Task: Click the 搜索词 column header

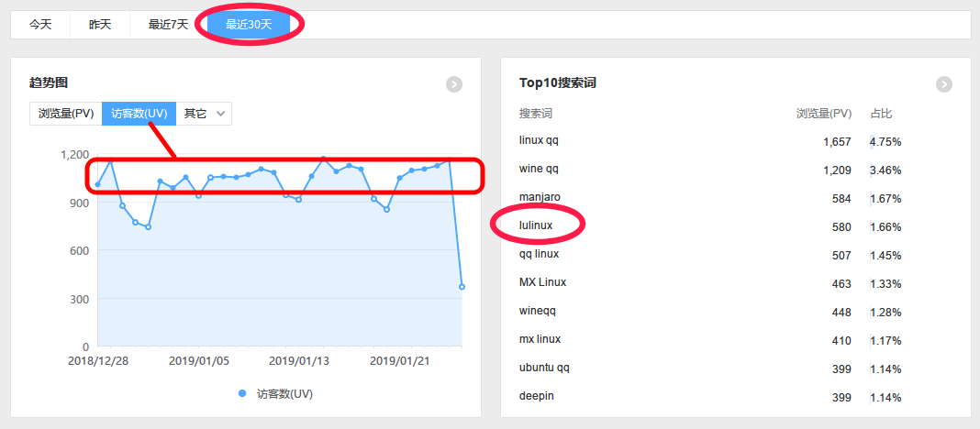Action: click(536, 114)
